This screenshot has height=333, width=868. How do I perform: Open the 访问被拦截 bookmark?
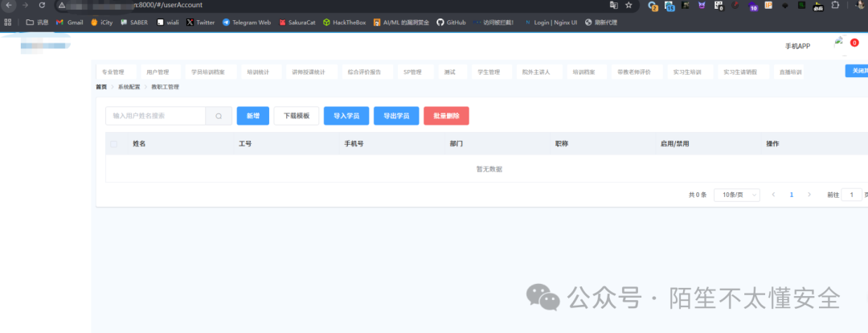493,23
